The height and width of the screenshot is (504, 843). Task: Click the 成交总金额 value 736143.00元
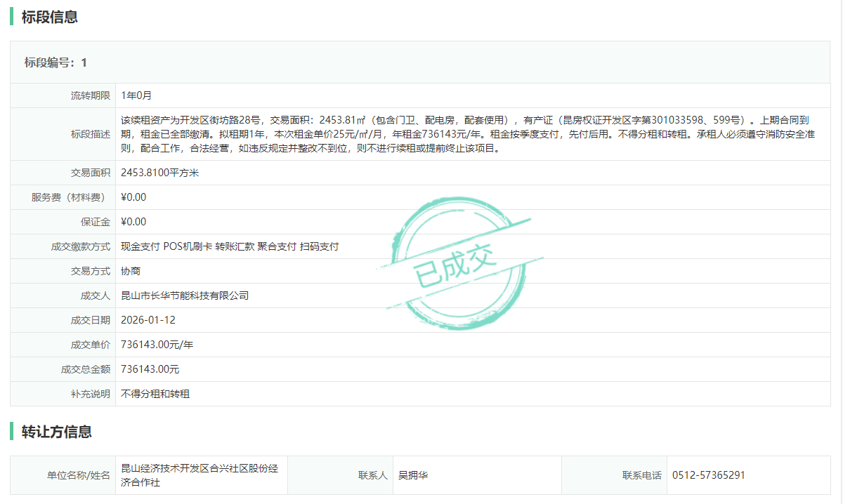[150, 369]
